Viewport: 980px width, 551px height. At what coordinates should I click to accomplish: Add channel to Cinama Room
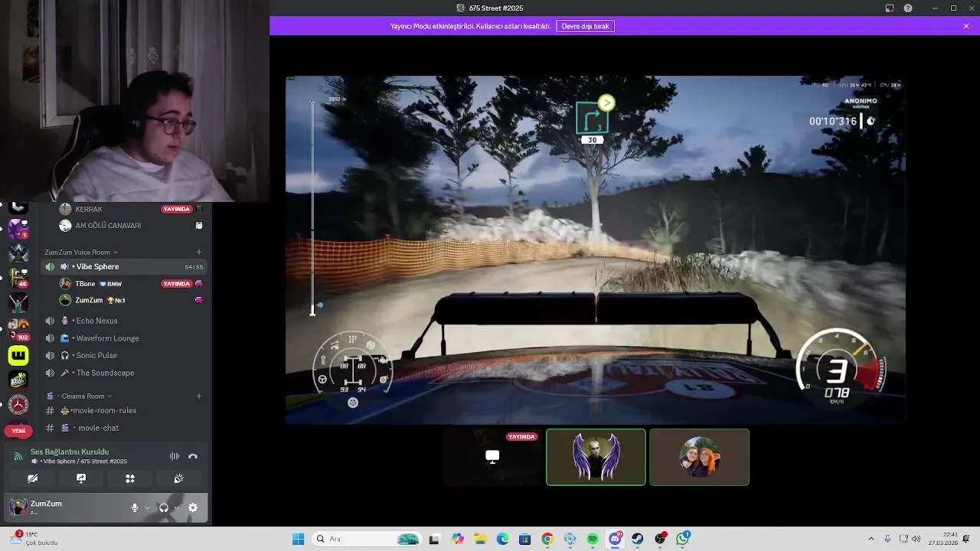point(199,396)
